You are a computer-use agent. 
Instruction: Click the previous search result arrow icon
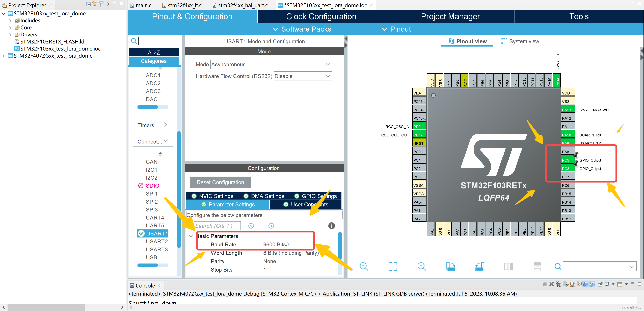pyautogui.click(x=251, y=226)
